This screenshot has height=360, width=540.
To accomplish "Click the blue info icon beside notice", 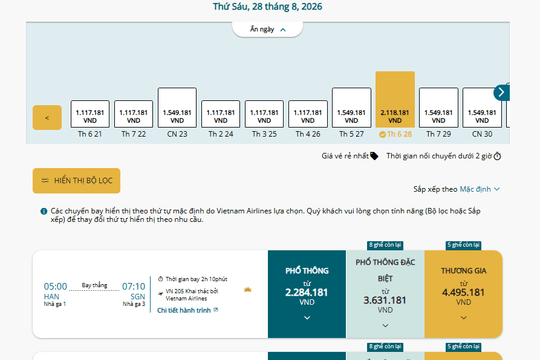I will [x=44, y=211].
